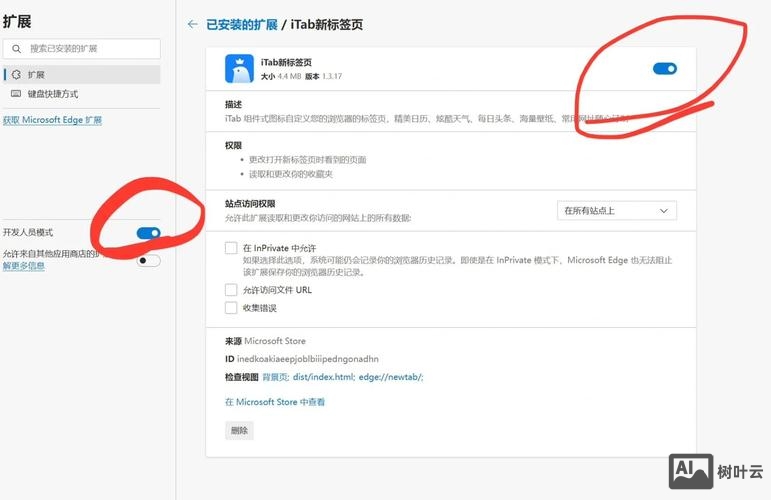Image resolution: width=771 pixels, height=500 pixels.
Task: Open the dist/index.html inspect link
Action: click(x=324, y=377)
